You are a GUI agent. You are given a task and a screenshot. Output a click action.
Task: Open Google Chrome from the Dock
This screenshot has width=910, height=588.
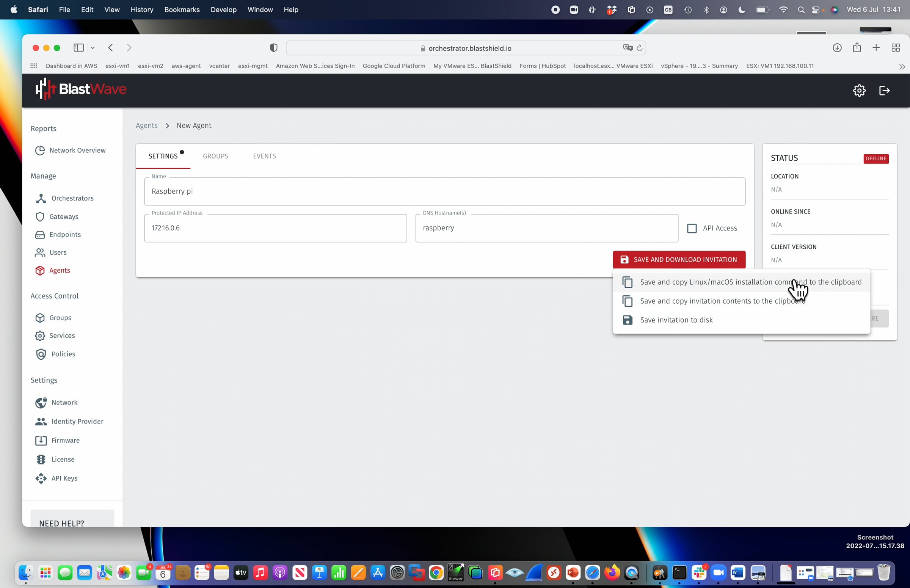(x=436, y=573)
